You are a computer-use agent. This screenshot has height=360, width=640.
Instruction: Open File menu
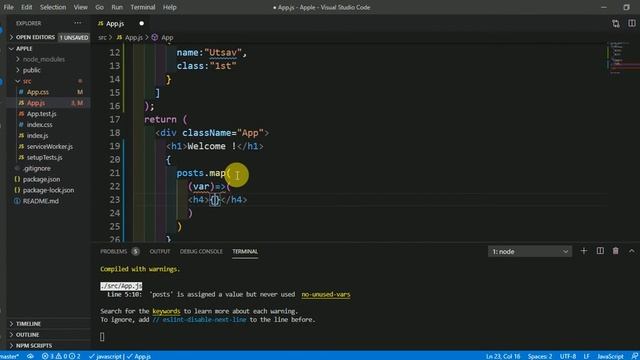(x=9, y=7)
